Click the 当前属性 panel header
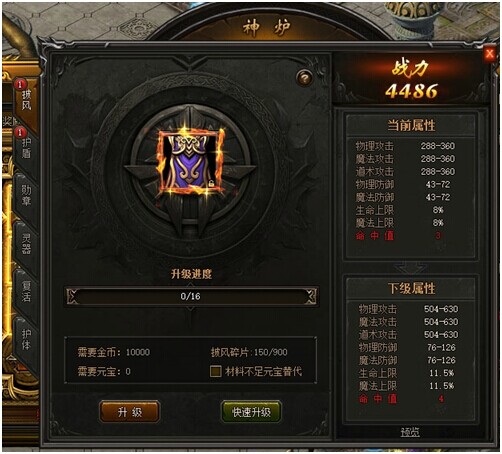Viewport: 502px width, 454px height. click(411, 125)
